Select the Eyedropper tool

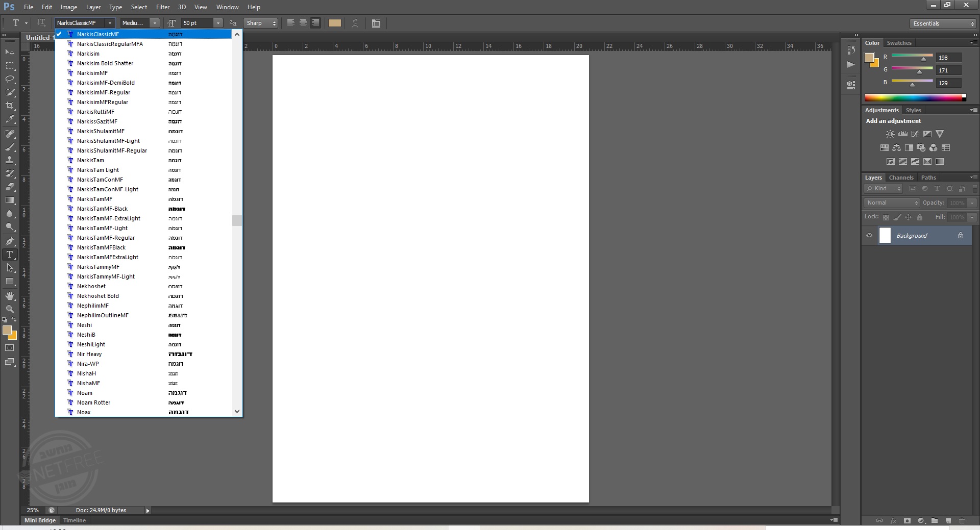[x=10, y=119]
